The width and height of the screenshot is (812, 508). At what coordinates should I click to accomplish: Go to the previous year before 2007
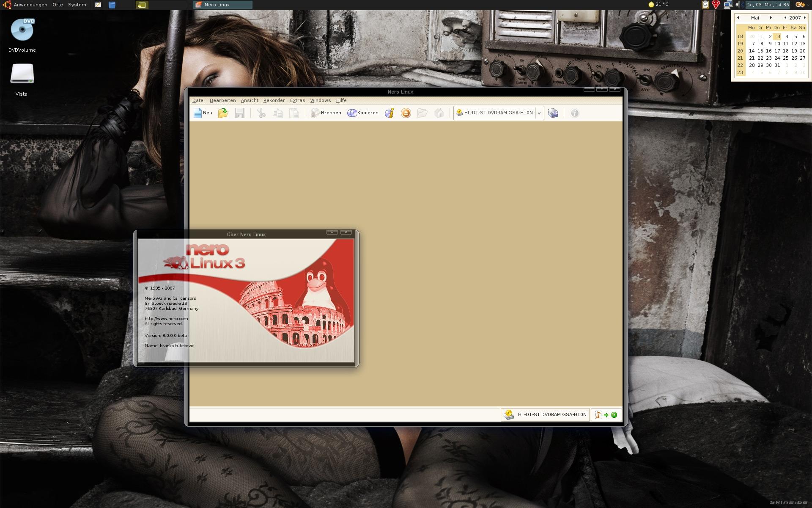pyautogui.click(x=785, y=18)
